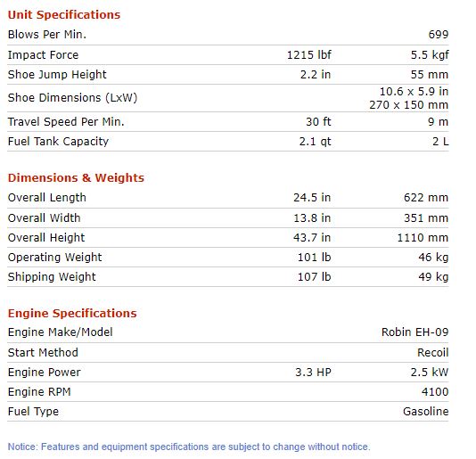Click the Dimensions & Weights heading
Image resolution: width=476 pixels, height=459 pixels.
click(x=76, y=177)
